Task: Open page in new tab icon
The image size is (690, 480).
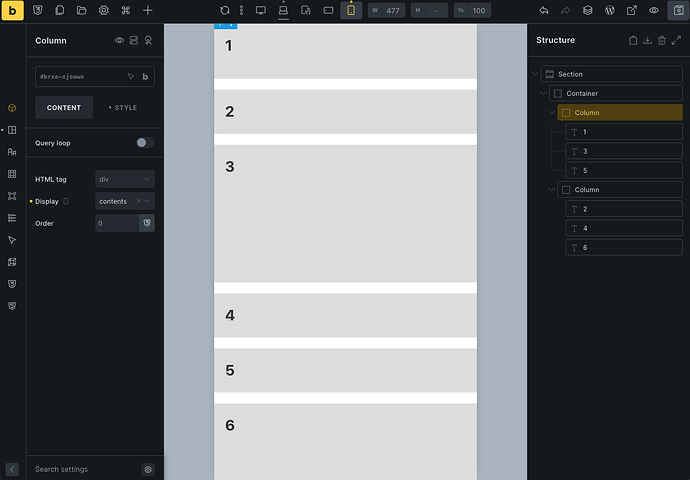Action: (x=631, y=10)
